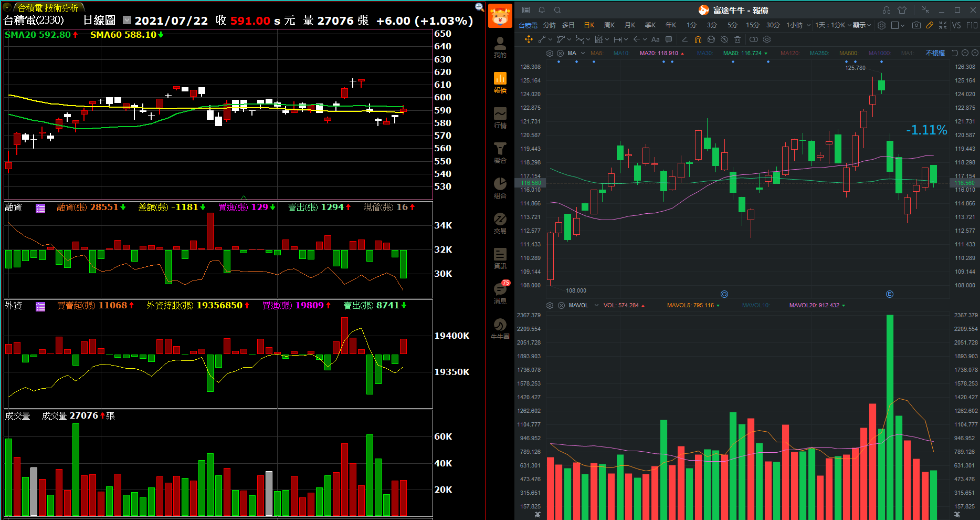Screen dimensions: 980x520
Task: Toggle the magnet snap drawing mode
Action: coord(698,39)
